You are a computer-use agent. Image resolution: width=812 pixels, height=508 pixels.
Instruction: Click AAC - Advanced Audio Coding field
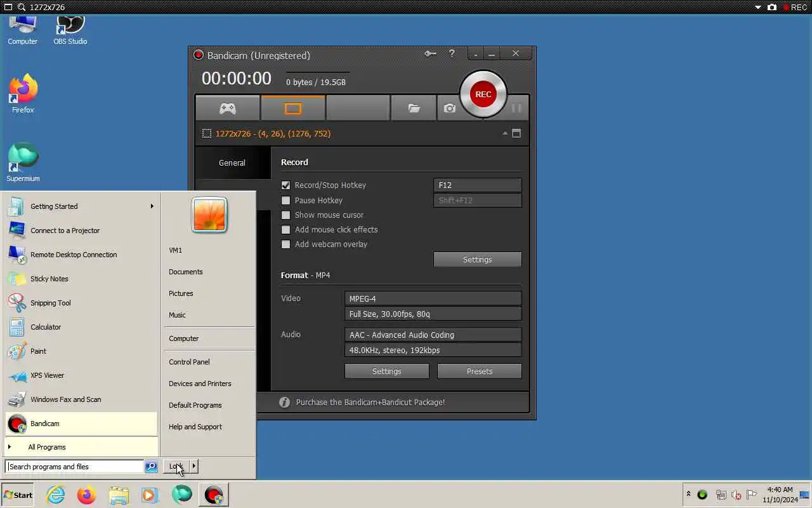point(433,335)
